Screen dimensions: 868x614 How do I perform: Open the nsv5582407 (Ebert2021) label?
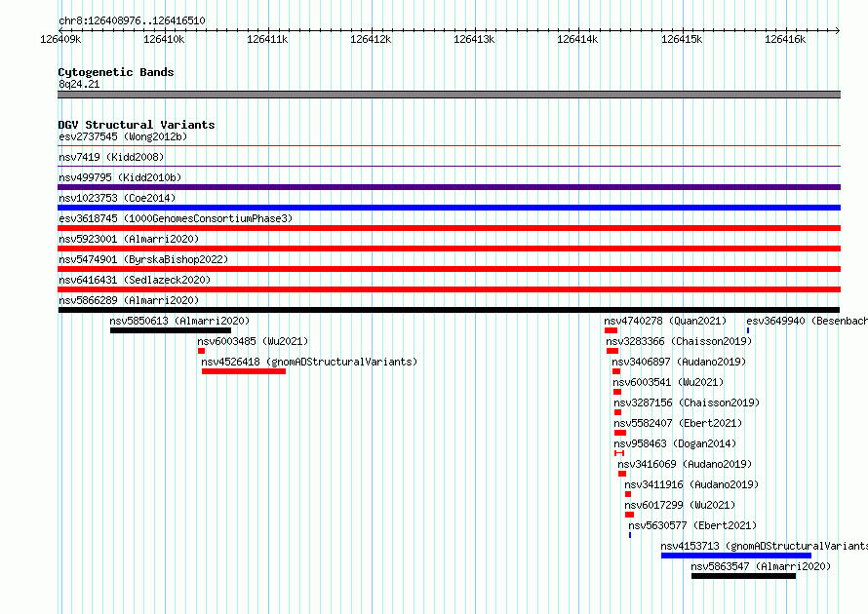678,423
